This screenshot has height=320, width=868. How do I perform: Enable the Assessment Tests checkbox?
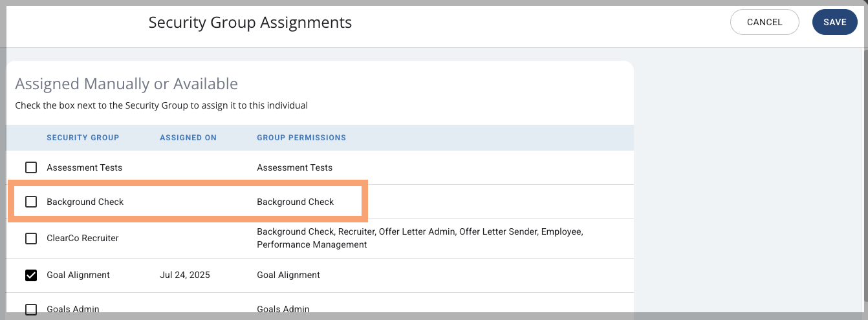[x=31, y=167]
